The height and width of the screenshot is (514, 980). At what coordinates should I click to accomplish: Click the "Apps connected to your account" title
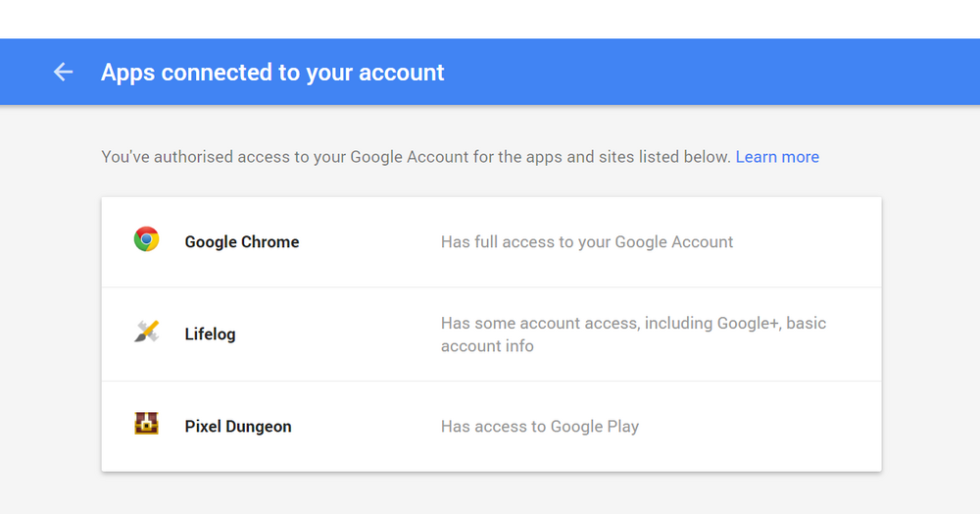(272, 73)
